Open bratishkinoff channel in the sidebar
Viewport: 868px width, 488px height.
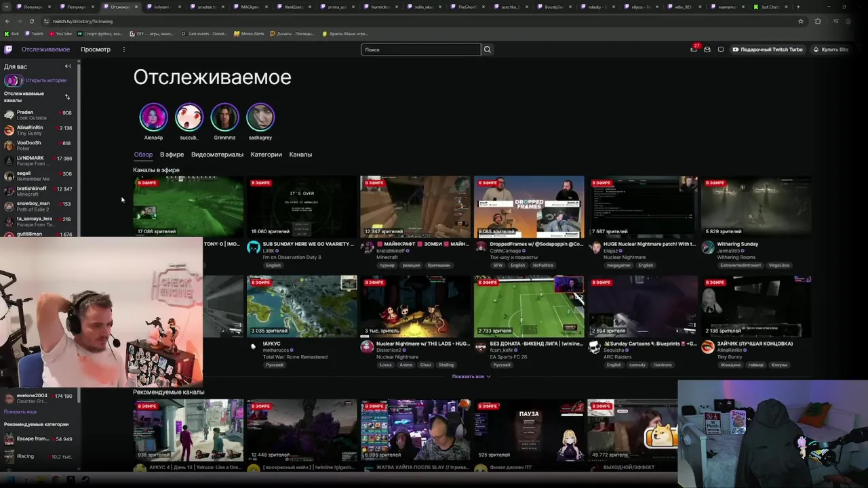pos(38,191)
